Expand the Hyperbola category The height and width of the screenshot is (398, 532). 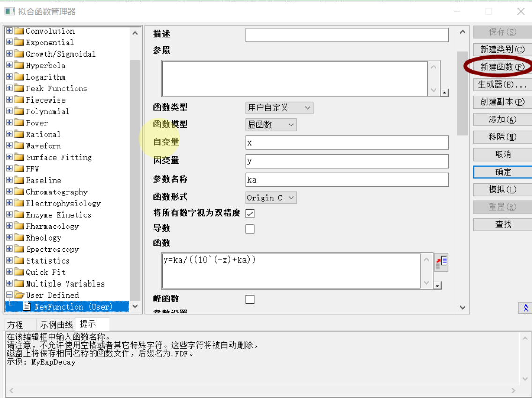9,65
